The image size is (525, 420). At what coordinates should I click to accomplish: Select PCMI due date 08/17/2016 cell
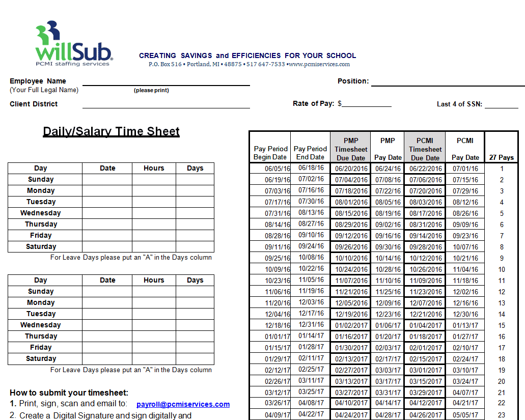(x=425, y=213)
